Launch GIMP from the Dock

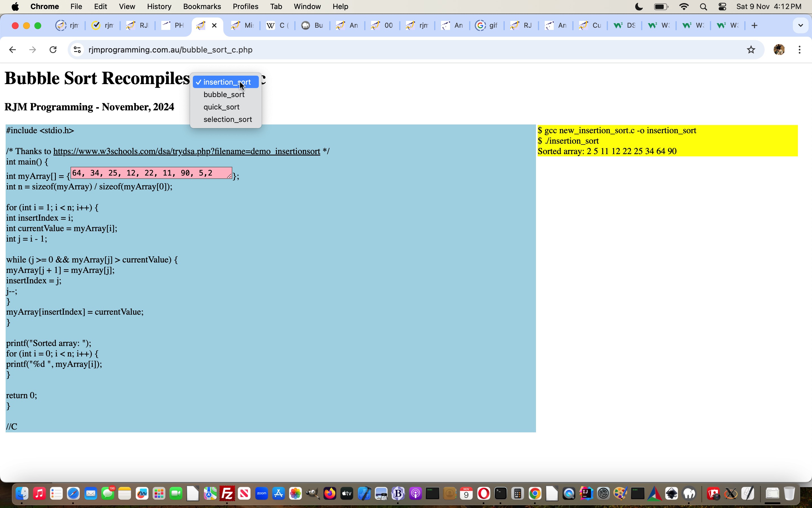point(313,494)
